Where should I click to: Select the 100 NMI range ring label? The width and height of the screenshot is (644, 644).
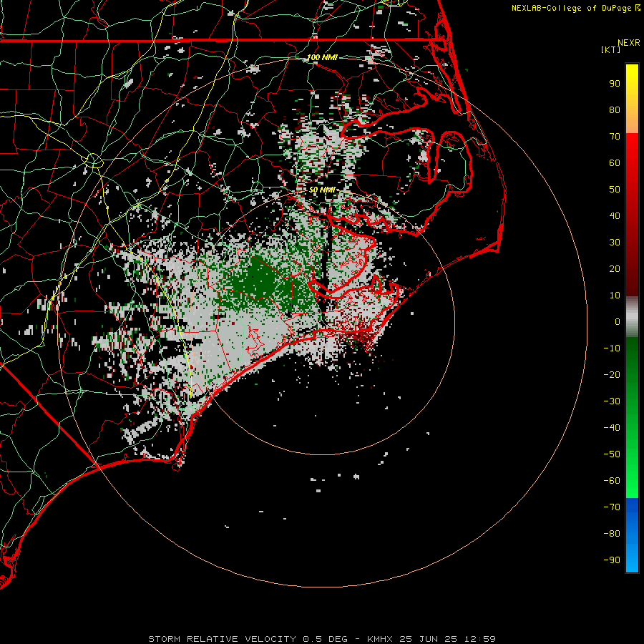323,57
